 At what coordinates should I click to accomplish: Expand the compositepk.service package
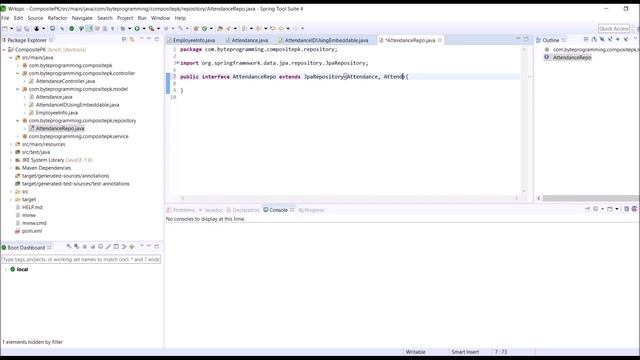(18, 136)
